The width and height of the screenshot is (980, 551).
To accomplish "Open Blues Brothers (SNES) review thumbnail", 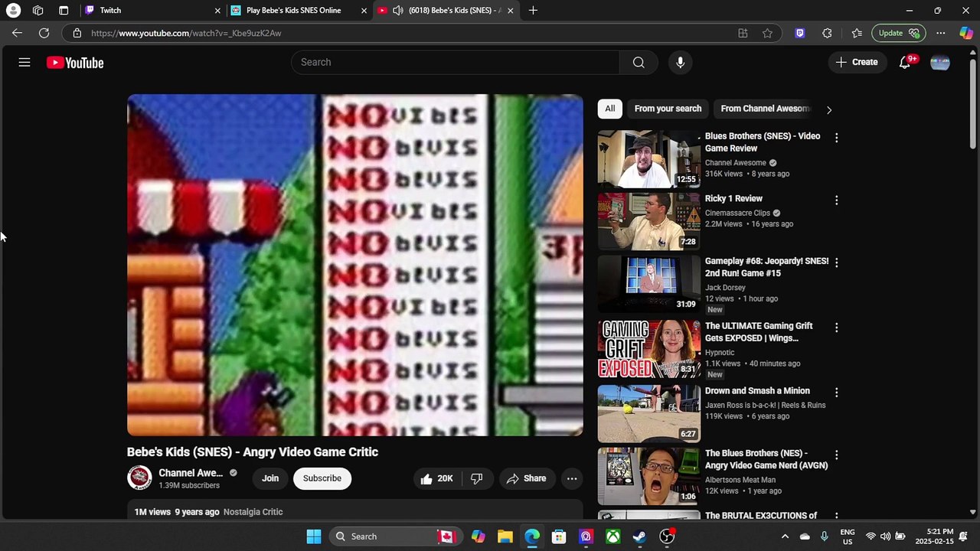I will [648, 159].
